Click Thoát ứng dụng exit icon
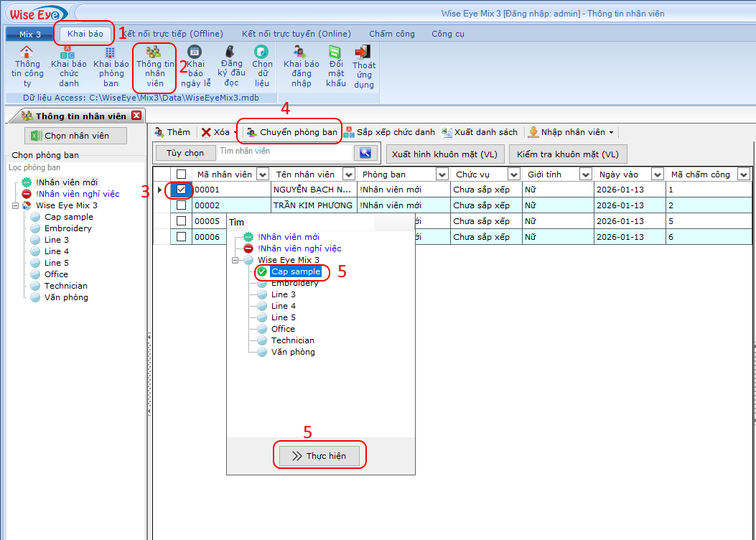This screenshot has width=756, height=540. [363, 52]
